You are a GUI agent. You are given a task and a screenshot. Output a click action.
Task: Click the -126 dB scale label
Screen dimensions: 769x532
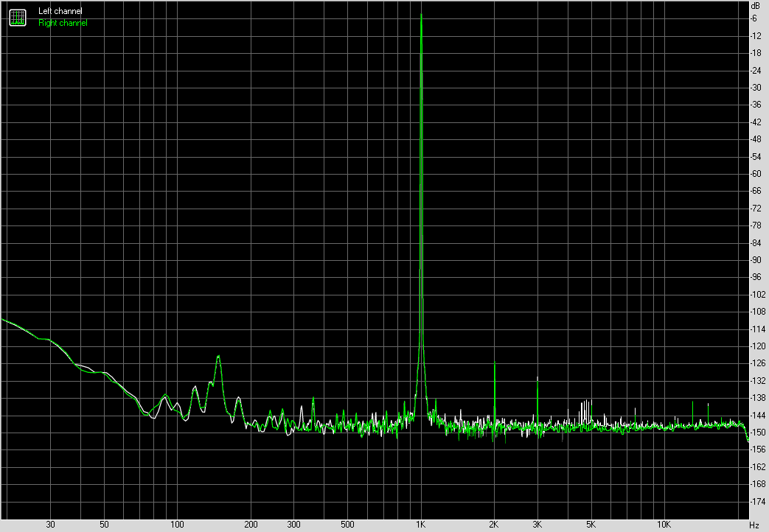[758, 363]
